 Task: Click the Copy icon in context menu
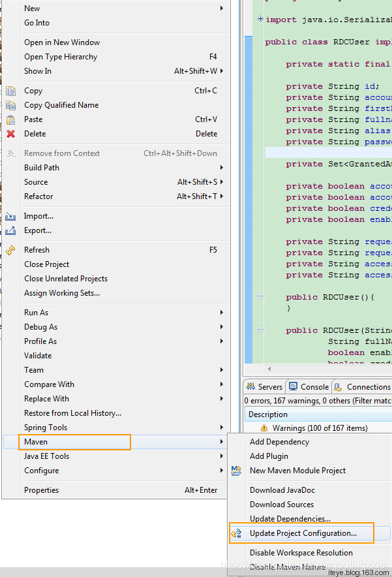(10, 91)
